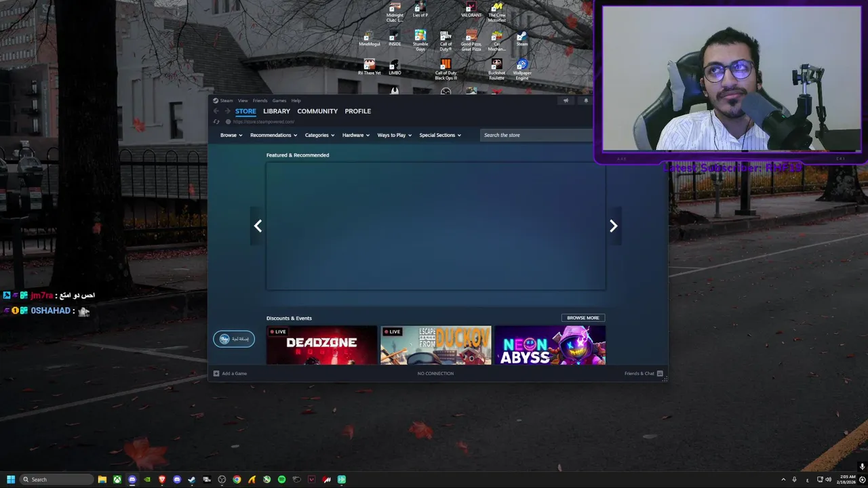Image resolution: width=868 pixels, height=488 pixels.
Task: Open the Escape from Duckov thumbnail
Action: tap(436, 345)
